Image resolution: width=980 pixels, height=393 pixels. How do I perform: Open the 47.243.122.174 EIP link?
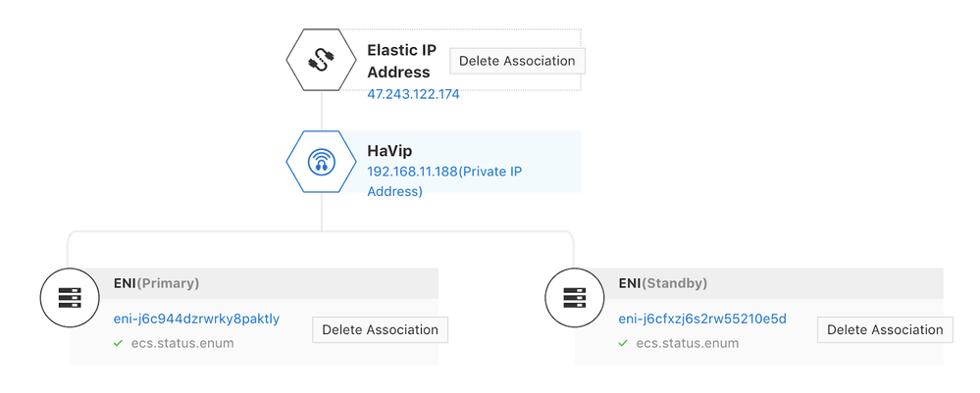tap(413, 95)
